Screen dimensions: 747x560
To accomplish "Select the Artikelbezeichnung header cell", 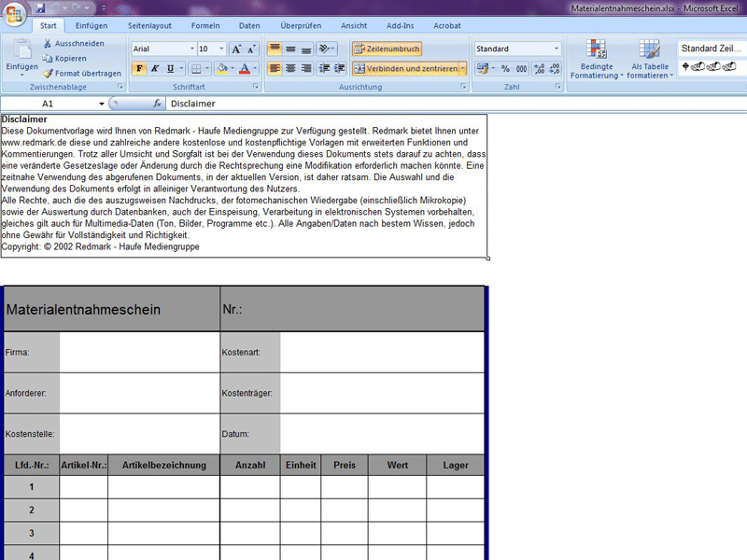I will 164,465.
